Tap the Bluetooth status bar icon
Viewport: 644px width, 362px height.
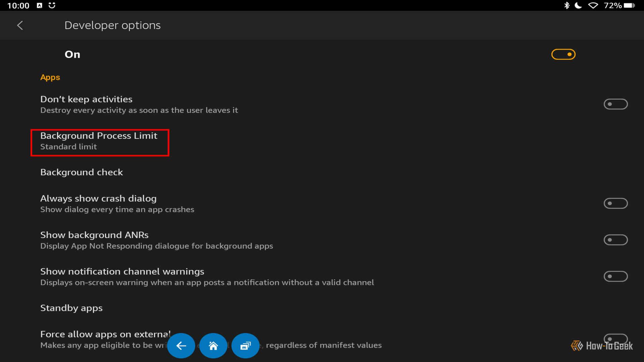tap(567, 5)
